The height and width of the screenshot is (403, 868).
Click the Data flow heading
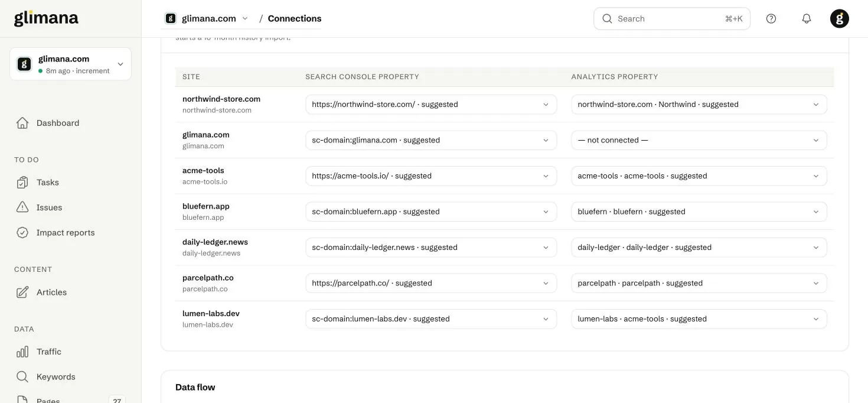(195, 387)
